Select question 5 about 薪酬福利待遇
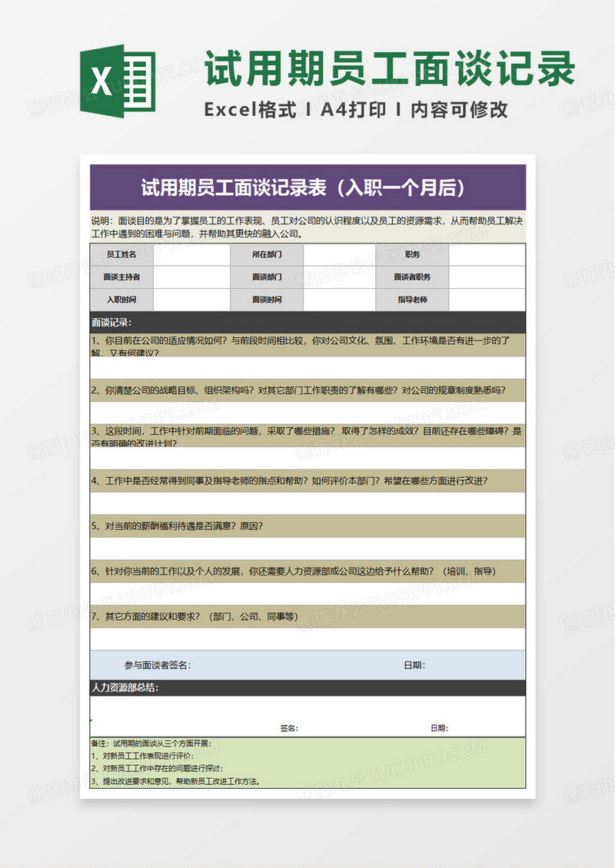 pyautogui.click(x=307, y=526)
